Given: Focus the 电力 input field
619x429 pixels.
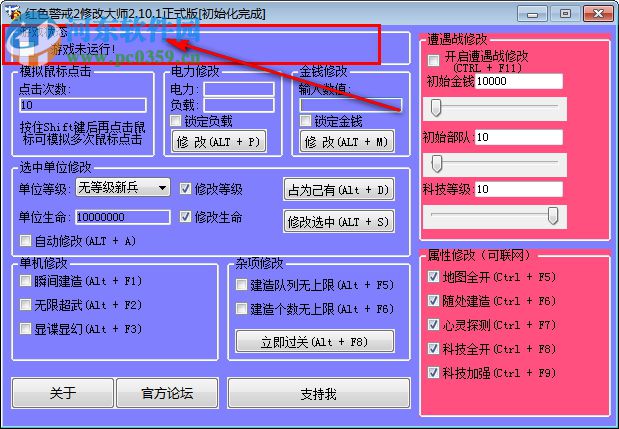Looking at the screenshot, I should [x=239, y=89].
